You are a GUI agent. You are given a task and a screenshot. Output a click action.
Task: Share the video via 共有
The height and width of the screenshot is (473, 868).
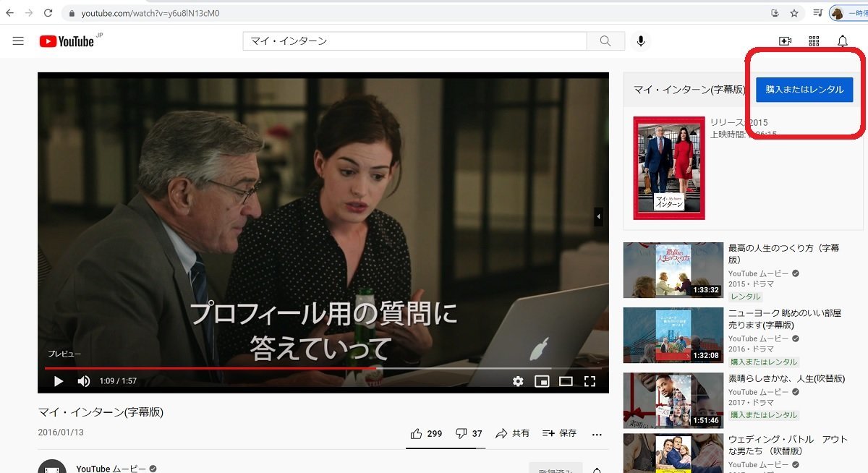[x=512, y=433]
